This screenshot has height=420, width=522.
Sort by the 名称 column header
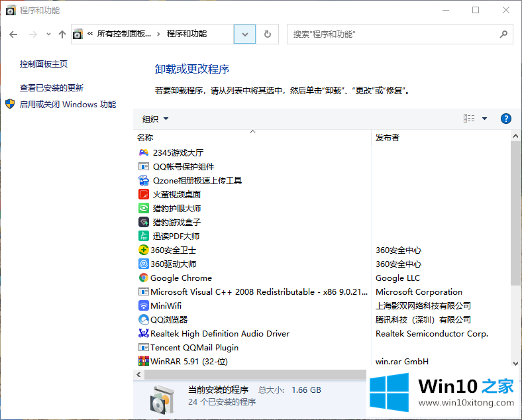pyautogui.click(x=252, y=137)
